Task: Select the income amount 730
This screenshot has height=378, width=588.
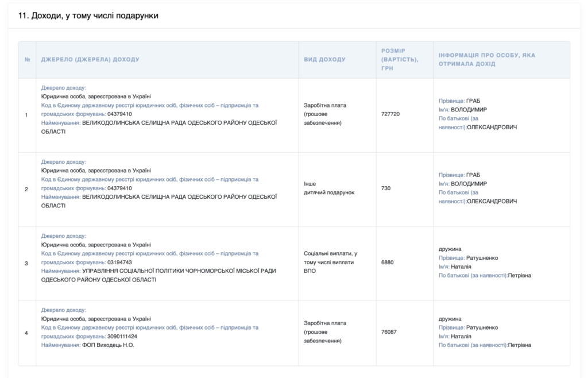Action: [386, 188]
